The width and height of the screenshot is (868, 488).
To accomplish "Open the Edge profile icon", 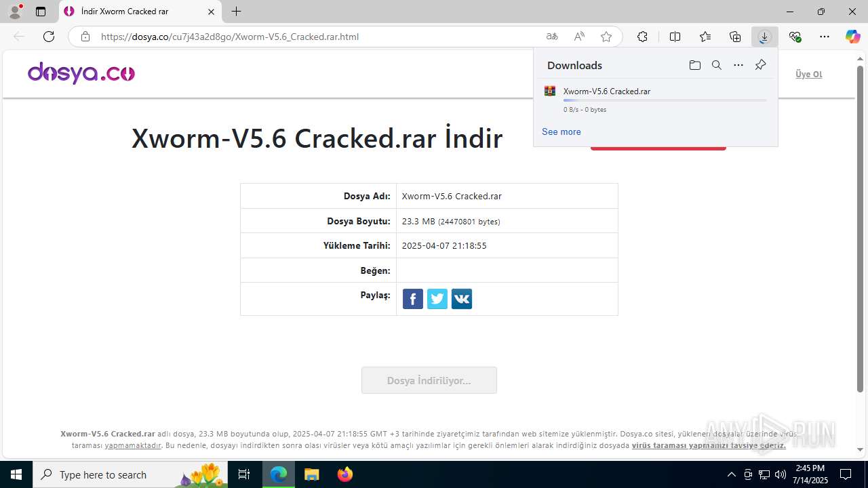I will tap(15, 12).
